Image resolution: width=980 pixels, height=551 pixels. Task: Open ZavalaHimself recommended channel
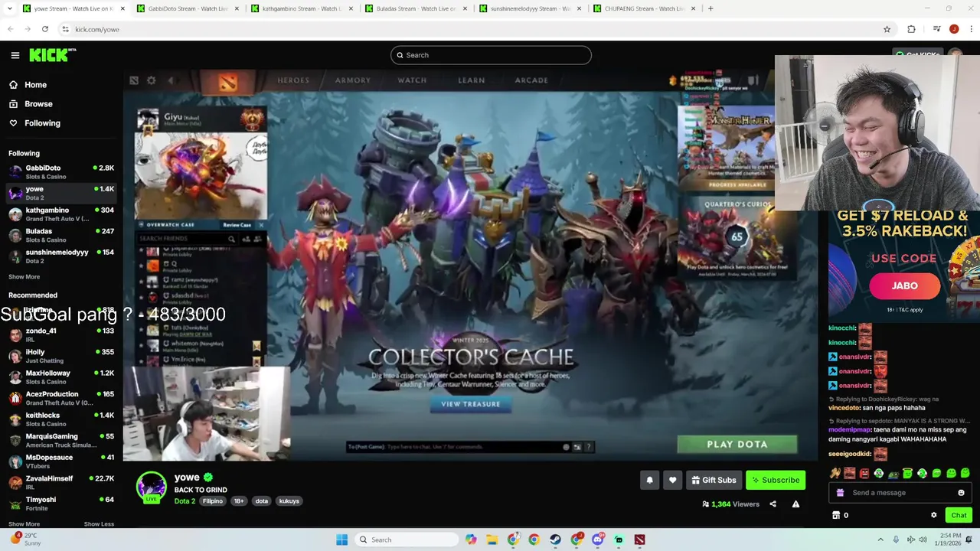pos(61,482)
